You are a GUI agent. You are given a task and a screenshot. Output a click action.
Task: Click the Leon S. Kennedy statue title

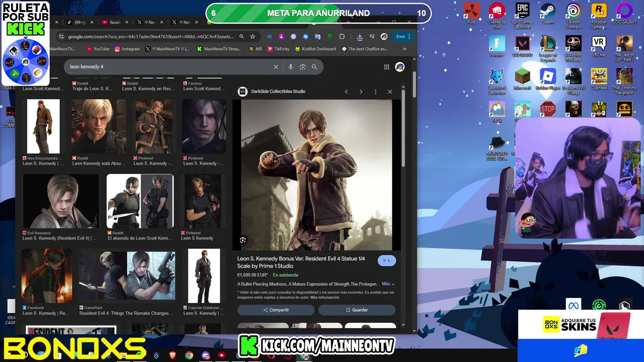click(x=301, y=262)
